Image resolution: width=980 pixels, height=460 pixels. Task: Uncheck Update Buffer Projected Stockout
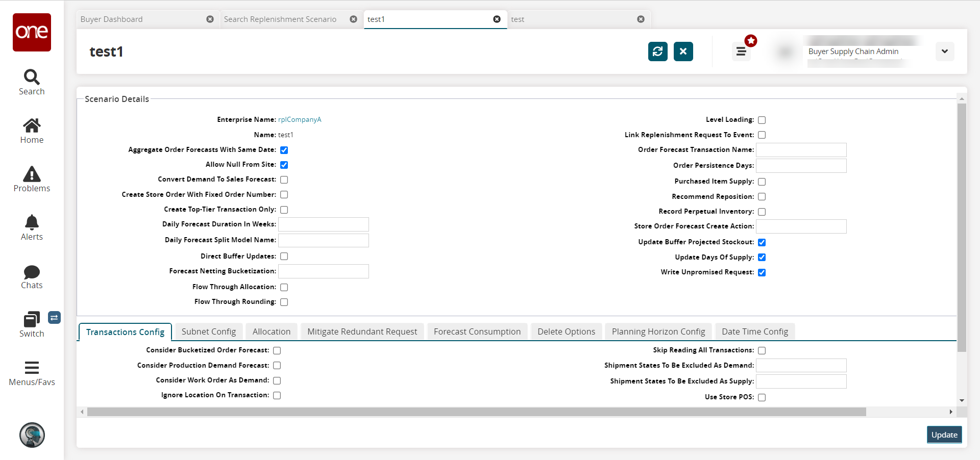pyautogui.click(x=762, y=242)
